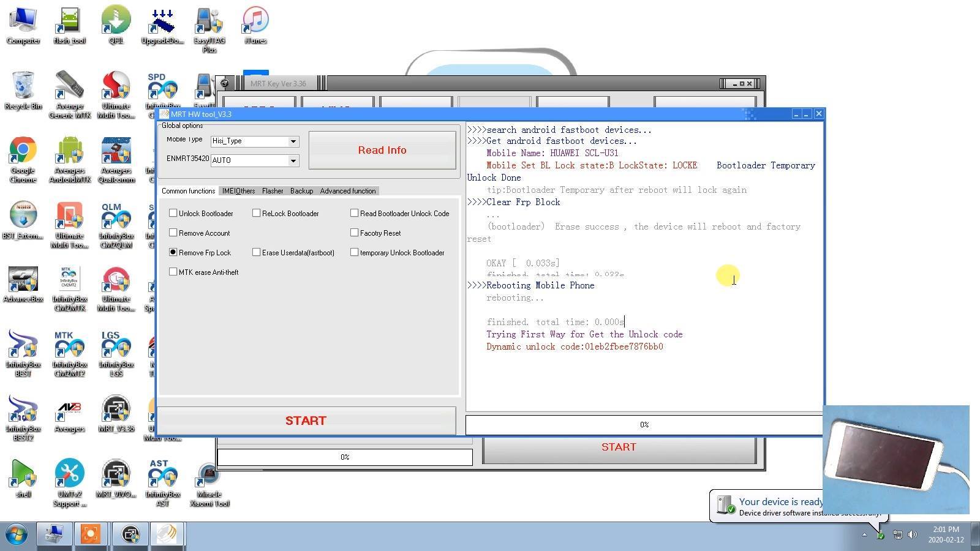This screenshot has height=551, width=980.
Task: Enable the ReLock Bootloader checkbox
Action: click(x=257, y=213)
